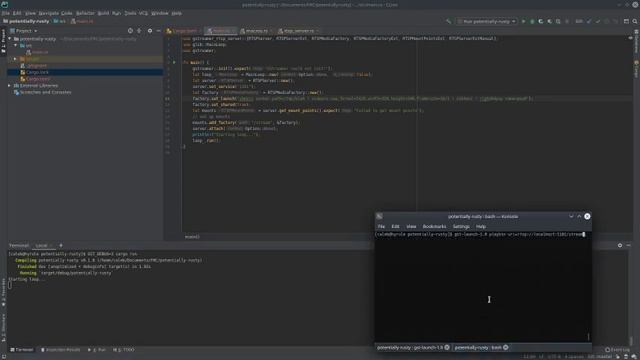Open the Edit menu in CLion
Viewport: 640px width, 360px height.
coord(17,13)
